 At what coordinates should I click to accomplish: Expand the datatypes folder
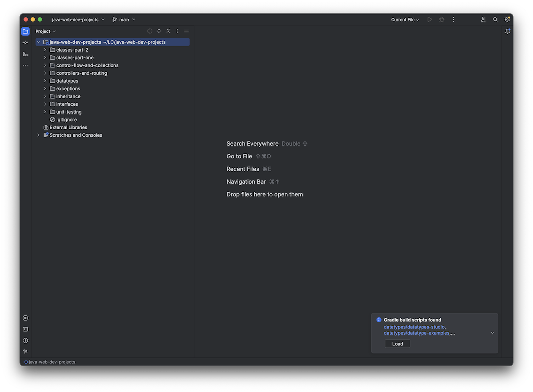click(46, 81)
